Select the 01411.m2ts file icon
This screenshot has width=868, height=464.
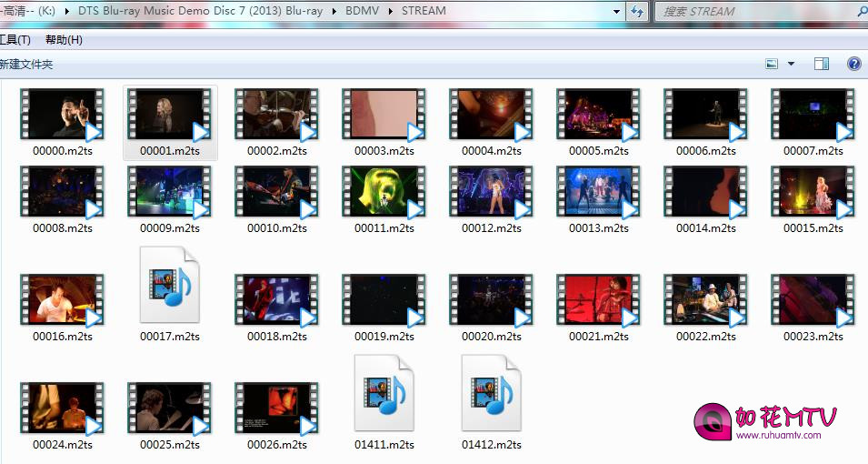pos(384,393)
